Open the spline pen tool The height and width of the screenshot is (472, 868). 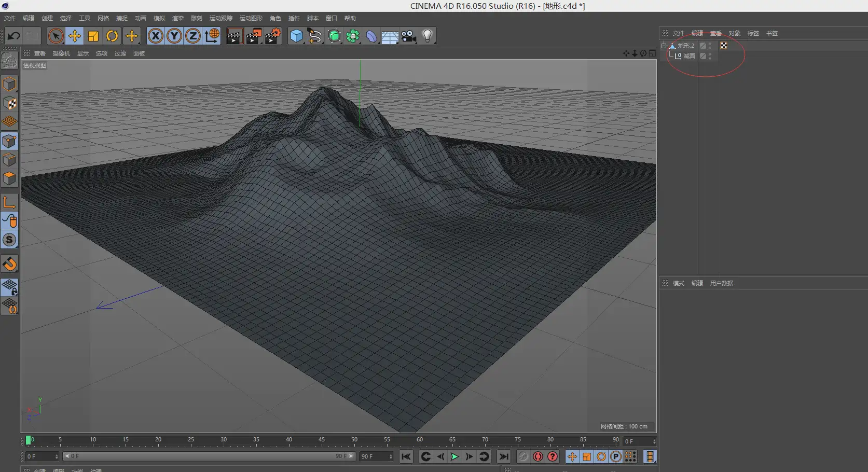coord(315,36)
